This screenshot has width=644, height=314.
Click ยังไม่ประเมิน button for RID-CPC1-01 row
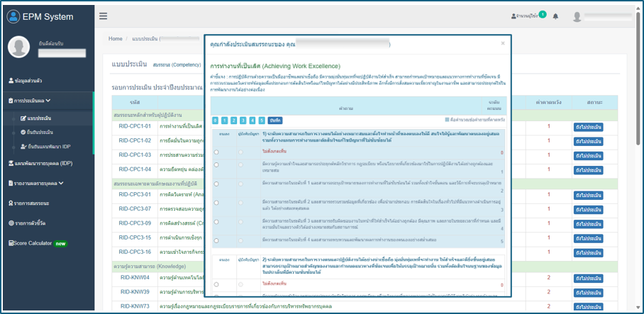pyautogui.click(x=588, y=128)
